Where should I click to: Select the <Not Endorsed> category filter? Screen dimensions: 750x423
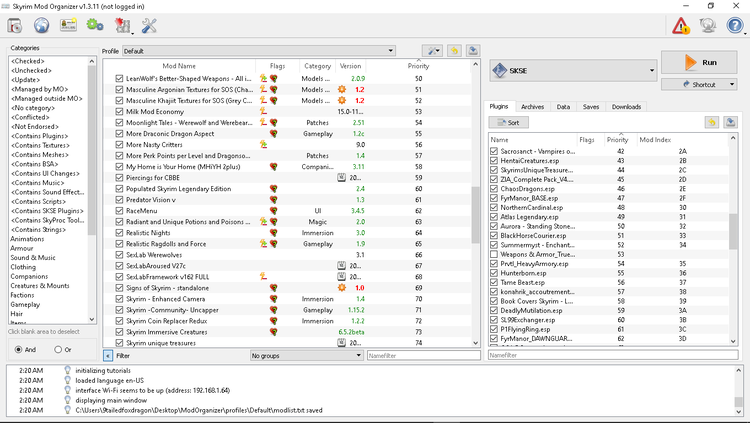(34, 127)
